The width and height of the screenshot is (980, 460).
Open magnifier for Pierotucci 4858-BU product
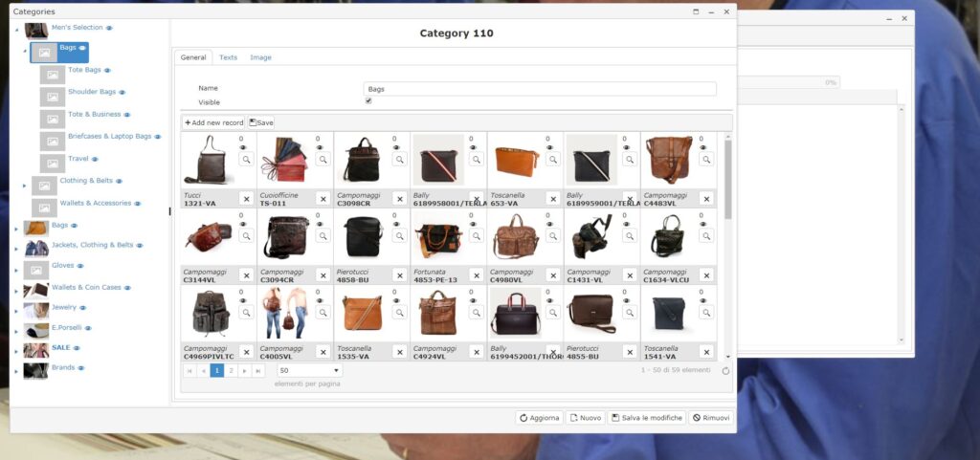(x=400, y=236)
